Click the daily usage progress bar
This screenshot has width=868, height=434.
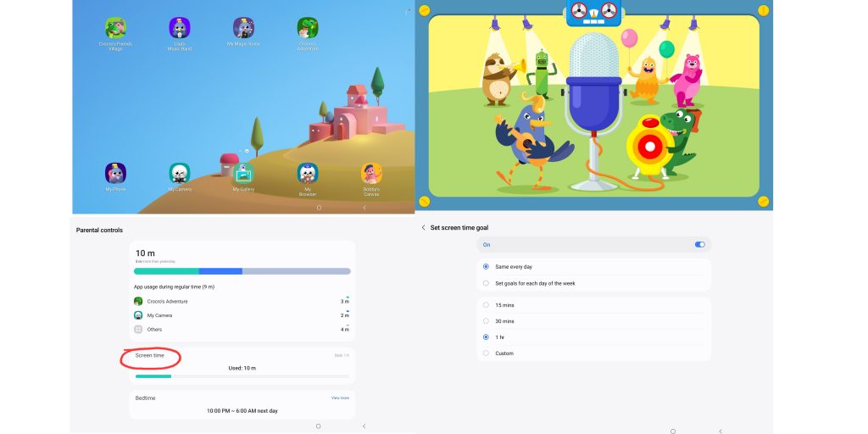242,271
